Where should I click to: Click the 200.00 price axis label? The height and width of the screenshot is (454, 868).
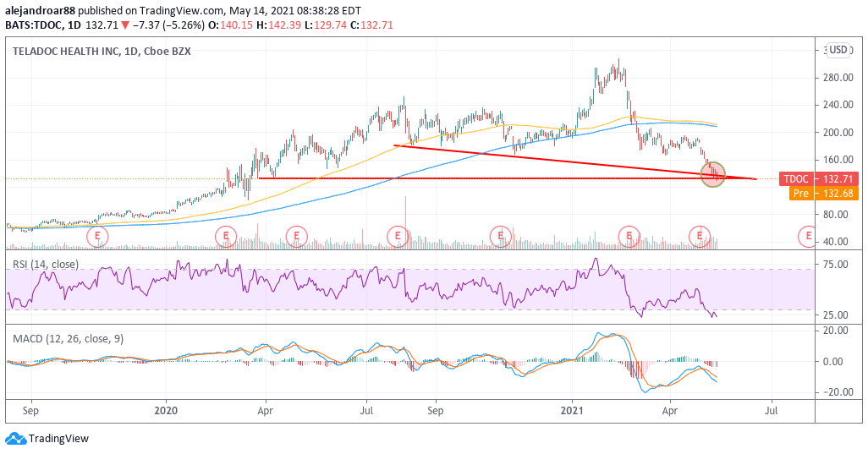coord(838,132)
